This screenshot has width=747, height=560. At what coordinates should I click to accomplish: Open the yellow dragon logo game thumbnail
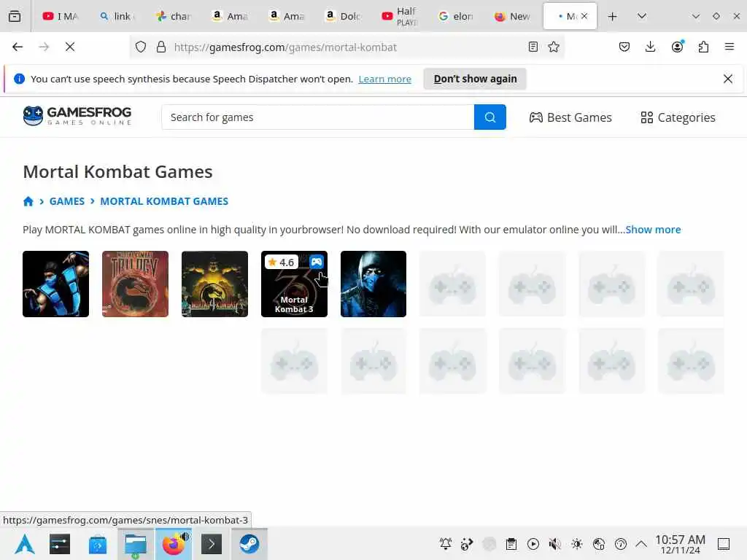(215, 284)
